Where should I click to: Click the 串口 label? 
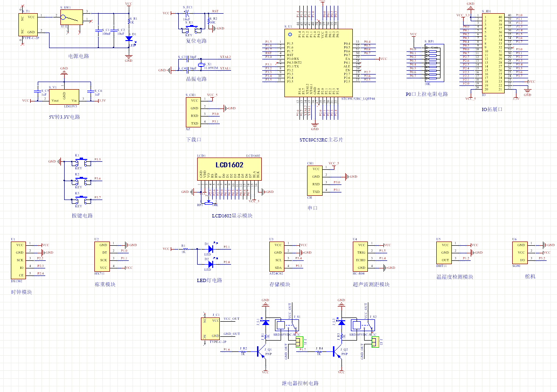[x=313, y=208]
